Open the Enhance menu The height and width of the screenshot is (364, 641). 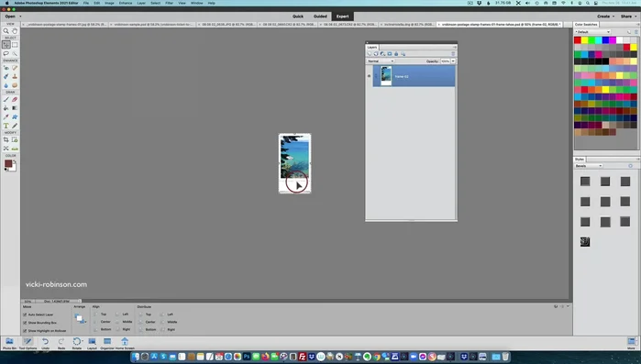pos(126,3)
